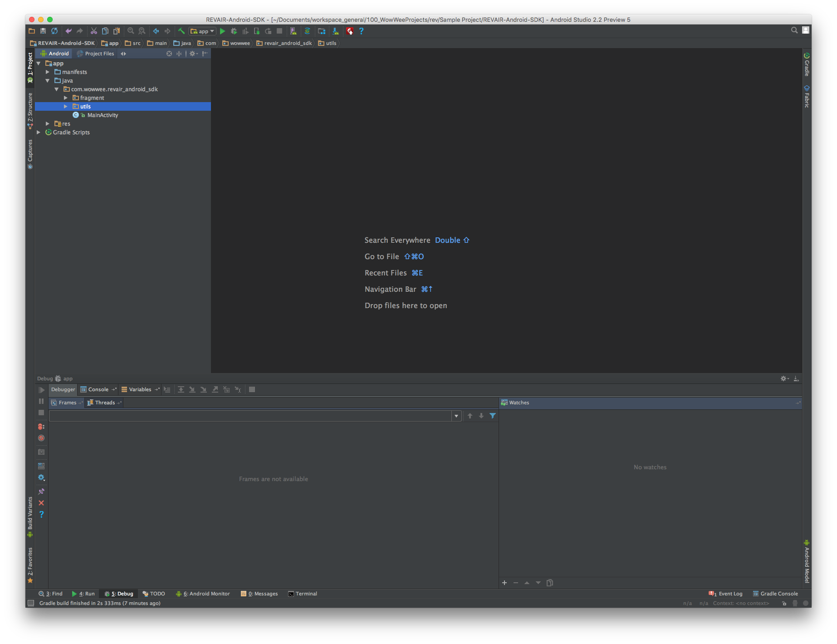
Task: Click Show Execution Point debugger icon
Action: tap(167, 389)
